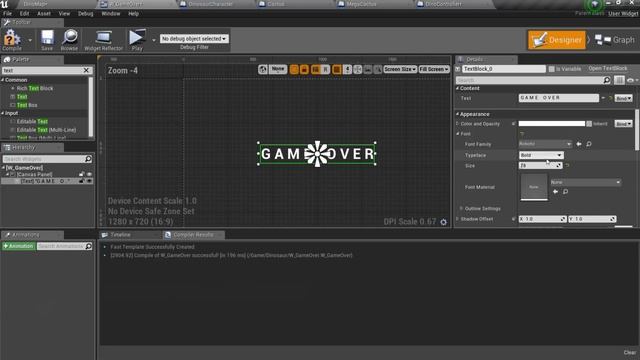Screen dimensions: 640x360
Task: Open Bind dropdown for Text property
Action: tap(623, 98)
